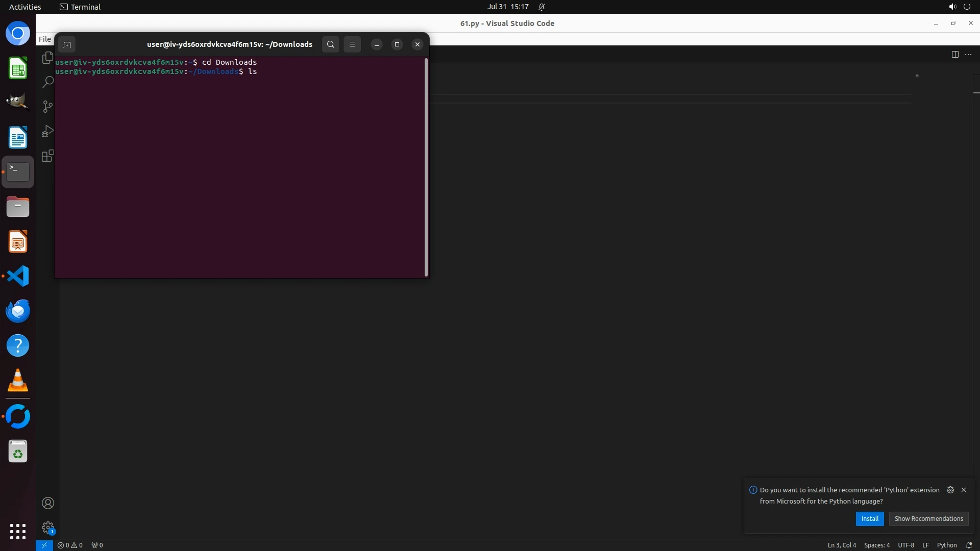980x551 pixels.
Task: Open the Activities overview
Action: (x=25, y=7)
